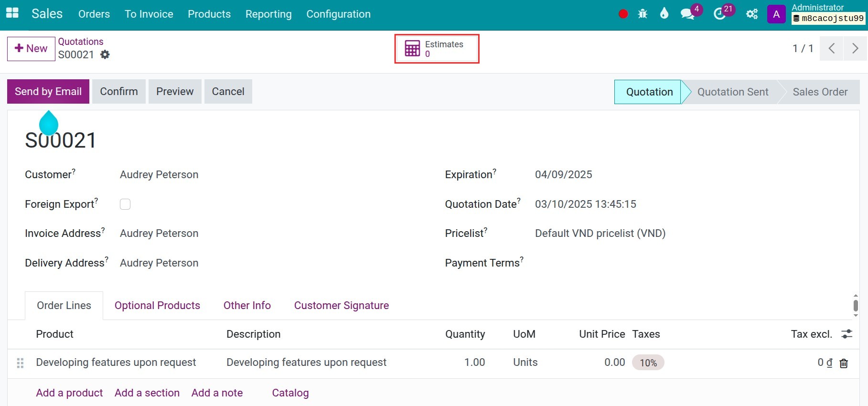Switch to the Customer Signature tab
This screenshot has width=868, height=406.
[342, 306]
